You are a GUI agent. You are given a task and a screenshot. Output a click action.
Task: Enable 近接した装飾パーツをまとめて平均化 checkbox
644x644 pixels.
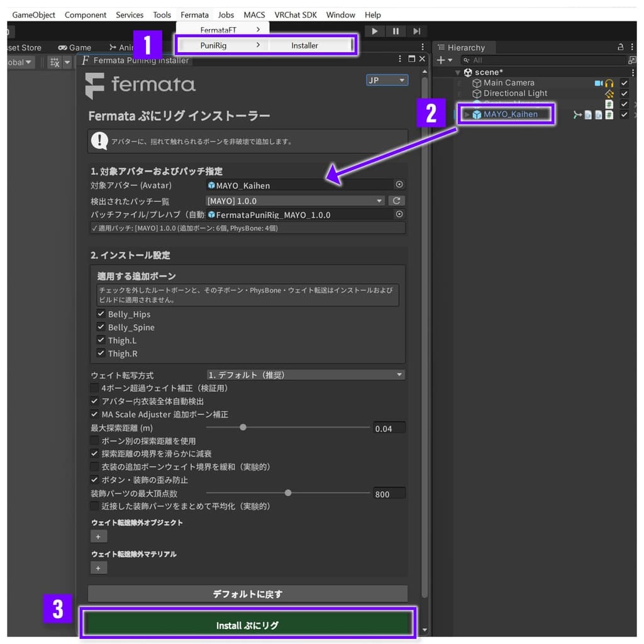94,506
